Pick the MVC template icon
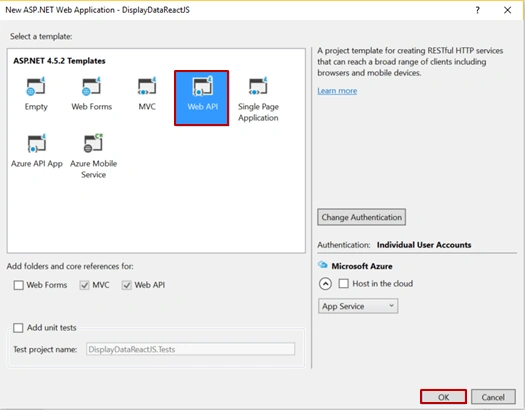The height and width of the screenshot is (410, 525). click(147, 86)
